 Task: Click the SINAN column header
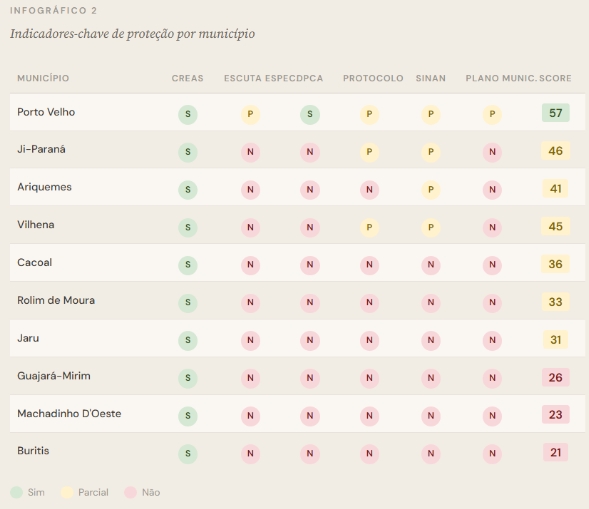431,78
